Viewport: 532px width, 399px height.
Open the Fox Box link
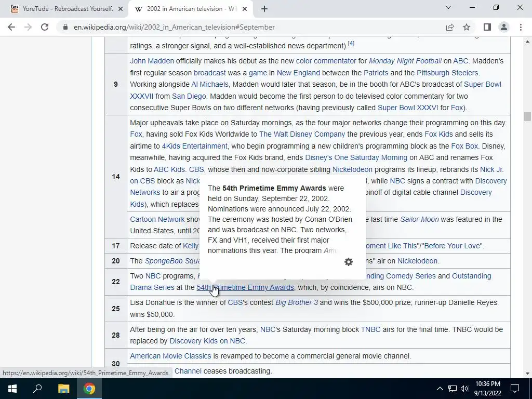tap(464, 146)
